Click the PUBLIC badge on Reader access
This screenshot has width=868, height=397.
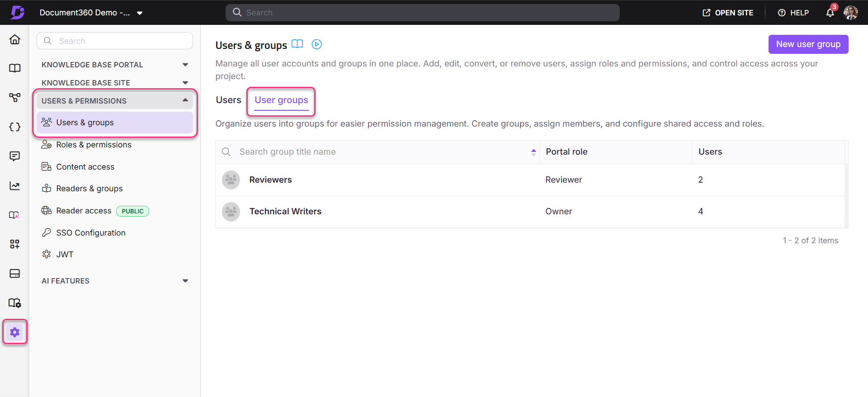pyautogui.click(x=133, y=211)
